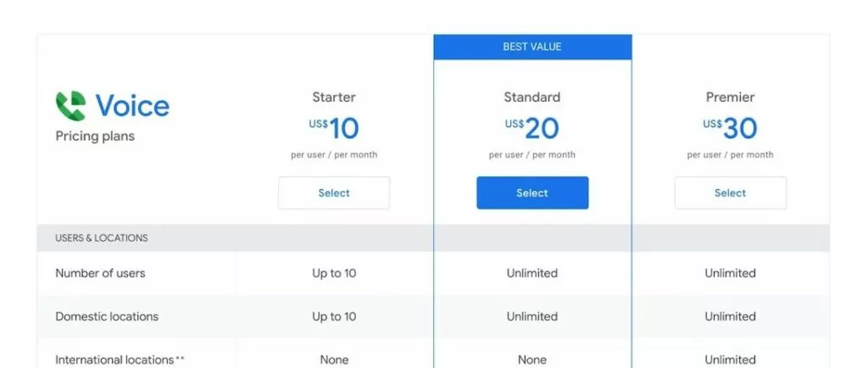Click Starter's 'Up to 10' users value
Viewport: 868px width, 368px height.
coord(334,273)
